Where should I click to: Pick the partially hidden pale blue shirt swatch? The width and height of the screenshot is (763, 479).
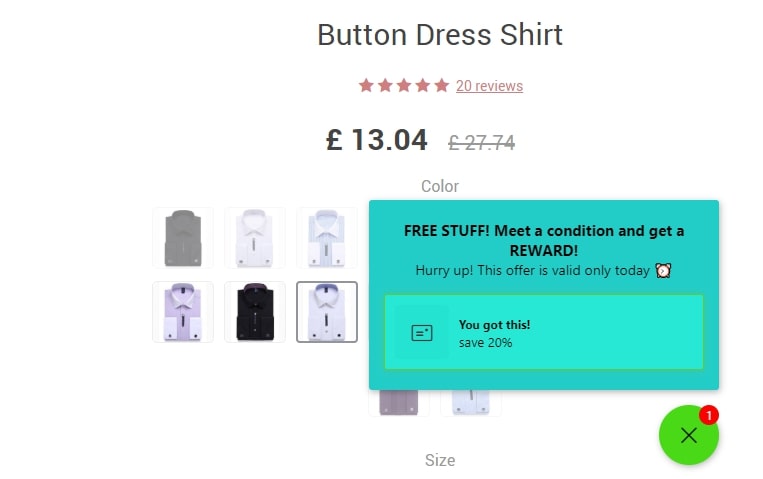(x=471, y=403)
